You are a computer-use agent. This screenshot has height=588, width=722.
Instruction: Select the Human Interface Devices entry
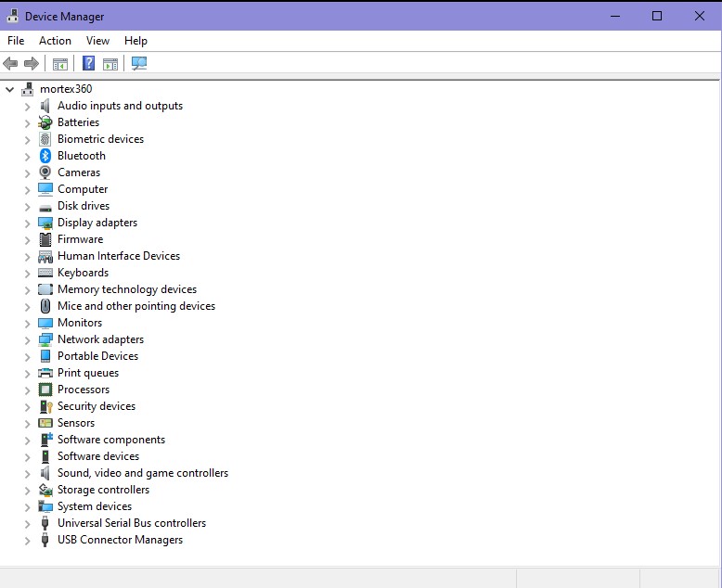click(x=118, y=256)
